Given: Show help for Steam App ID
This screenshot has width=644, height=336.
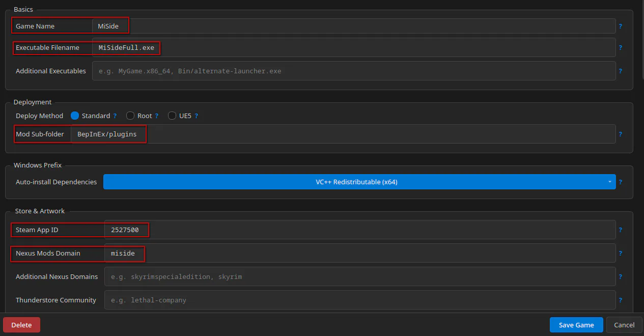Looking at the screenshot, I should pyautogui.click(x=621, y=230).
